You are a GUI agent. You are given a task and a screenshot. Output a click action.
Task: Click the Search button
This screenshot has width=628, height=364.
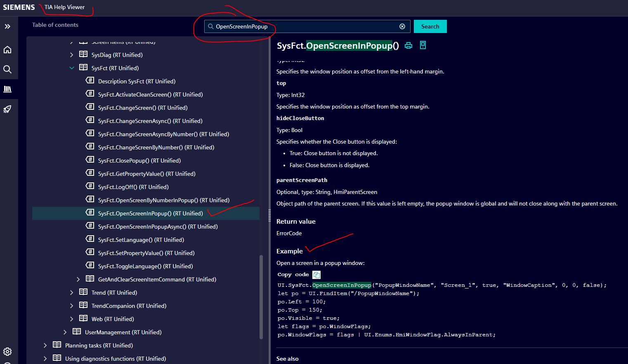(430, 26)
